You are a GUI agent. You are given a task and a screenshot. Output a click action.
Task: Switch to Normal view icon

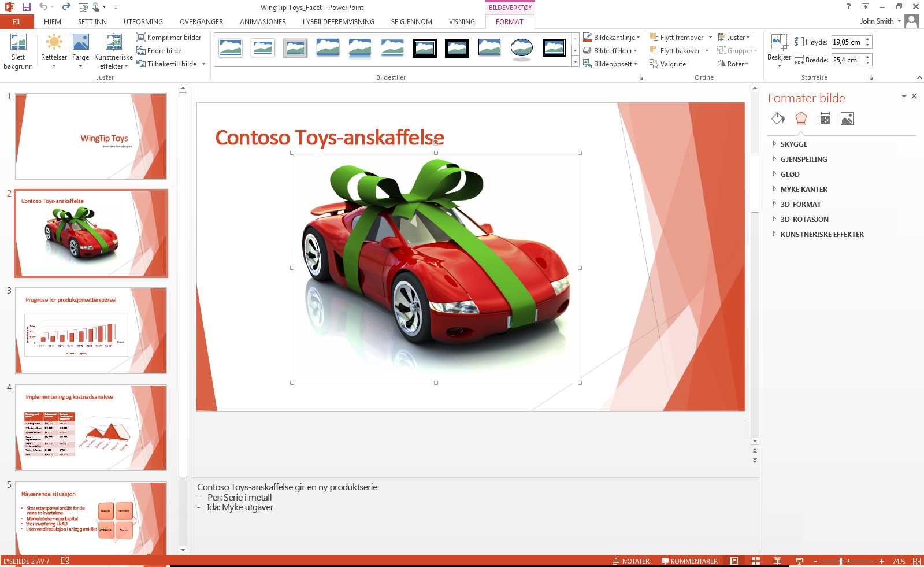coord(734,561)
